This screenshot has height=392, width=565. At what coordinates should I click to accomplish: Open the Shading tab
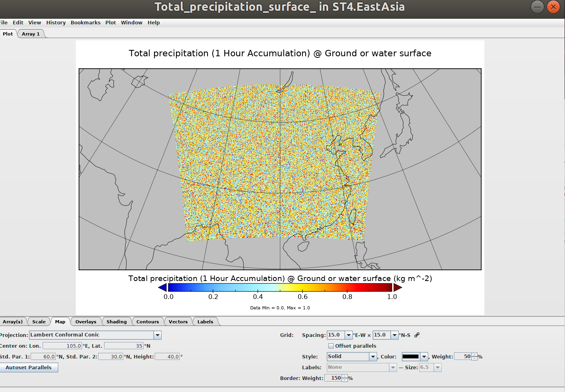coord(117,322)
